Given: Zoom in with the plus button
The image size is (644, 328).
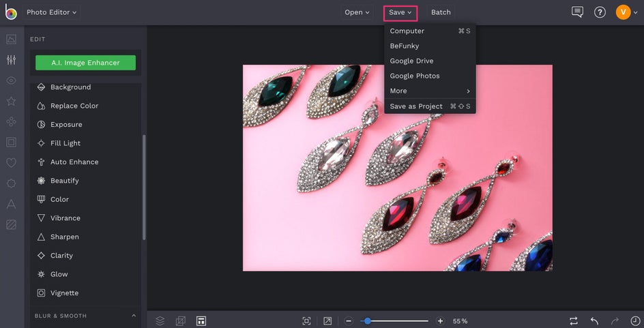Looking at the screenshot, I should coord(440,321).
